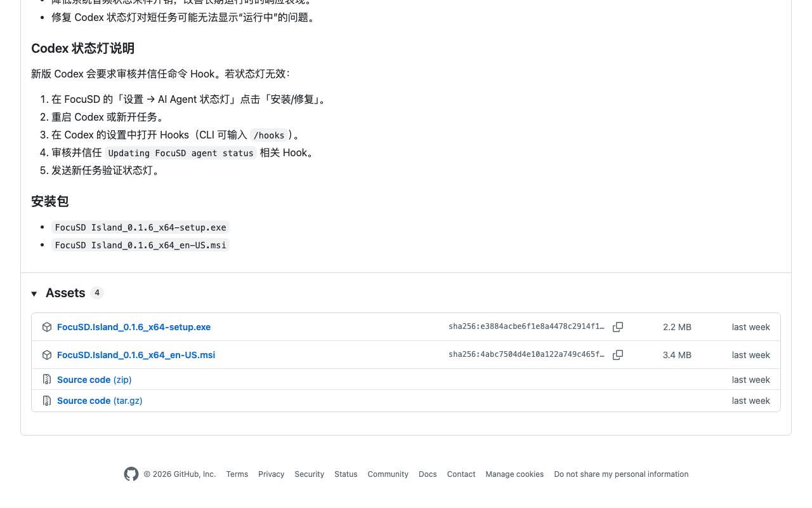This screenshot has width=812, height=508.
Task: Click the archive icon for Source code (tar.gz)
Action: (47, 401)
